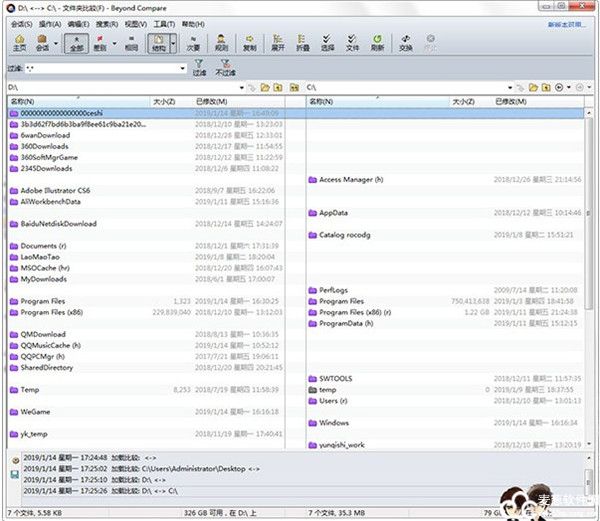This screenshot has width=600, height=521.
Task: Select 6wanDownload folder in left pane
Action: [x=45, y=135]
